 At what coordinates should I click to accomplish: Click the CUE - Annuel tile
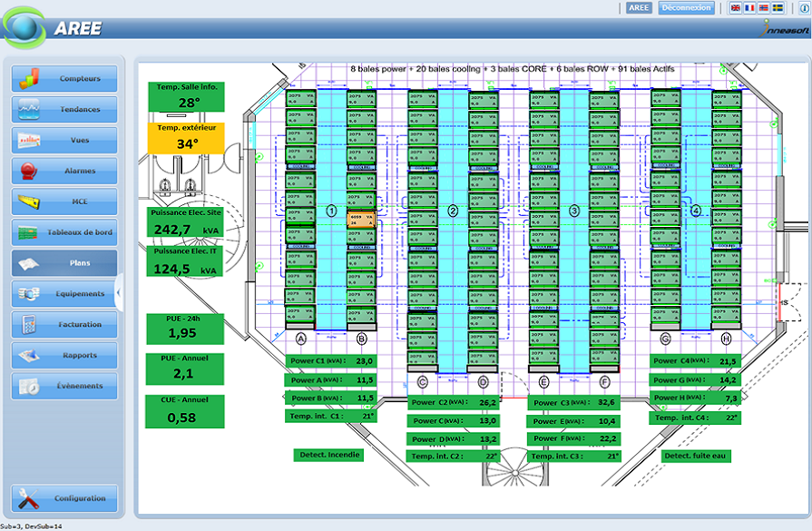tap(185, 411)
